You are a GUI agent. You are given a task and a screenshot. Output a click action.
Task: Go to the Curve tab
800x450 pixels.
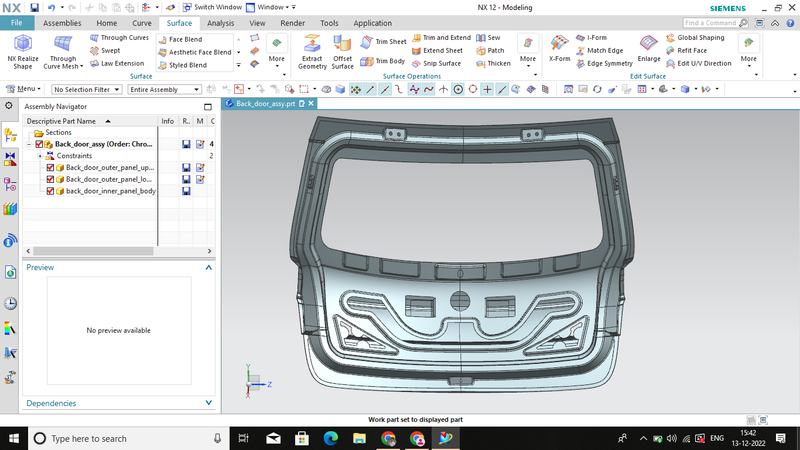click(x=141, y=23)
